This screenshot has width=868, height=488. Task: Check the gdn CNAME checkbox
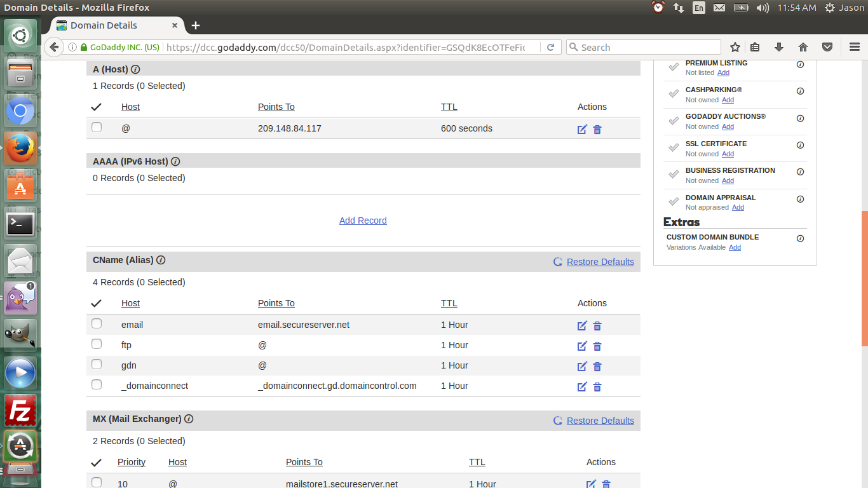[97, 364]
